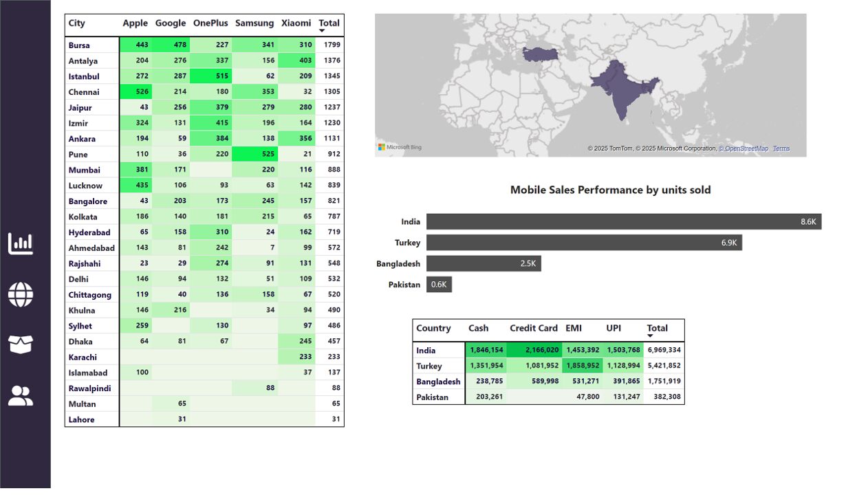
Task: Select the Kolkata row in city table
Action: coord(204,217)
